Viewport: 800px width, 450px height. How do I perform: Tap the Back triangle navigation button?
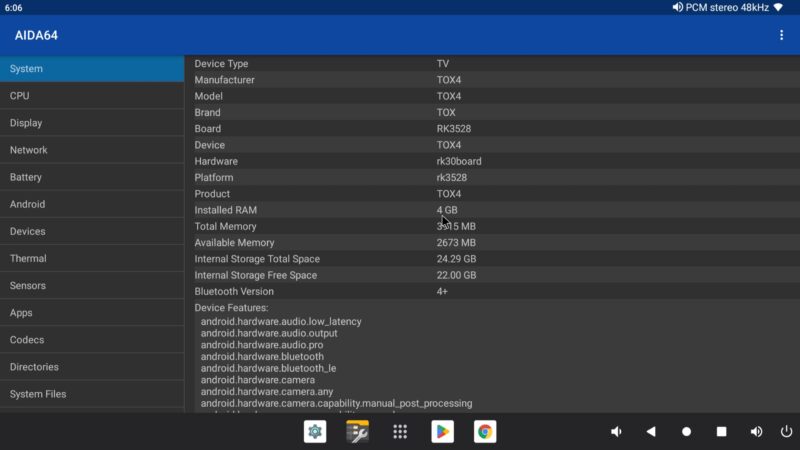tap(651, 432)
